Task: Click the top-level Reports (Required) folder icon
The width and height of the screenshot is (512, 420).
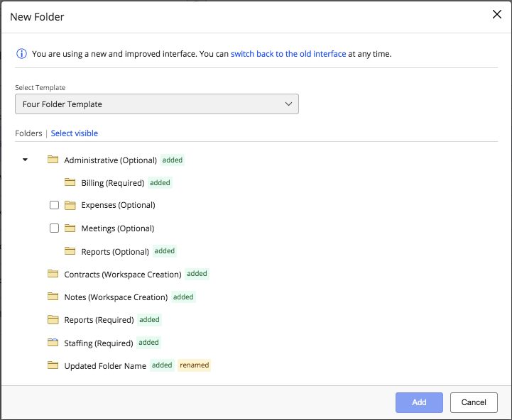Action: pos(53,320)
